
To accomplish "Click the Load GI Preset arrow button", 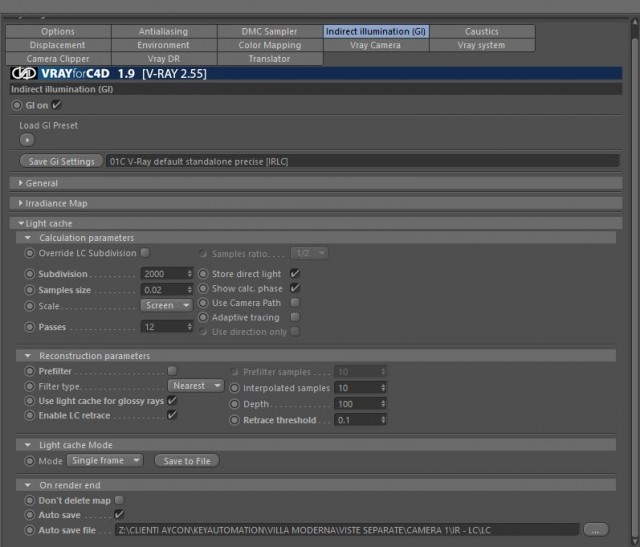I will (27, 140).
